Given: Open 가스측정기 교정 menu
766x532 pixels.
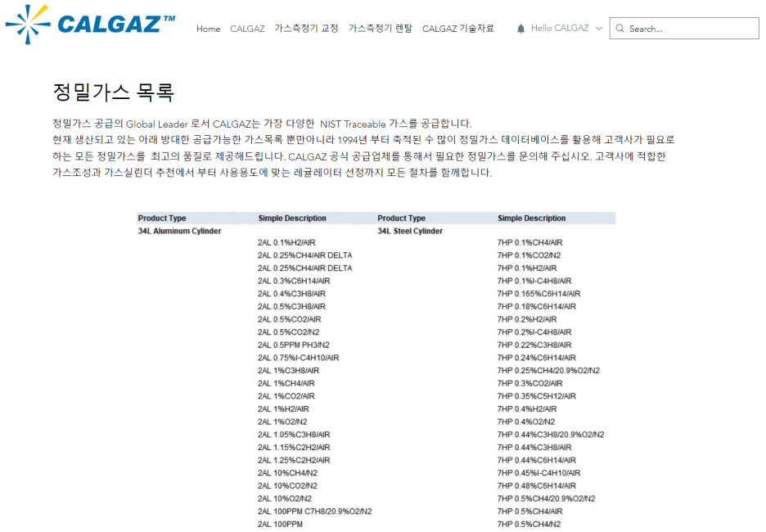Looking at the screenshot, I should (306, 29).
